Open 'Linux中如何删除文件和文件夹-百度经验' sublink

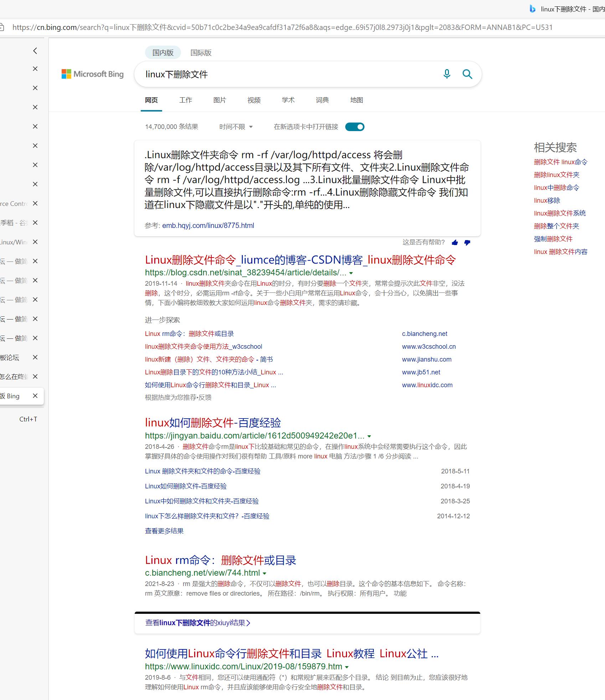point(202,501)
